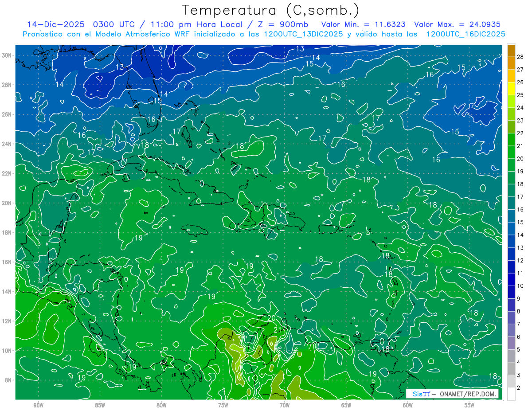Click the topmost brown colorbar swatch
The height and width of the screenshot is (411, 532).
coord(511,50)
